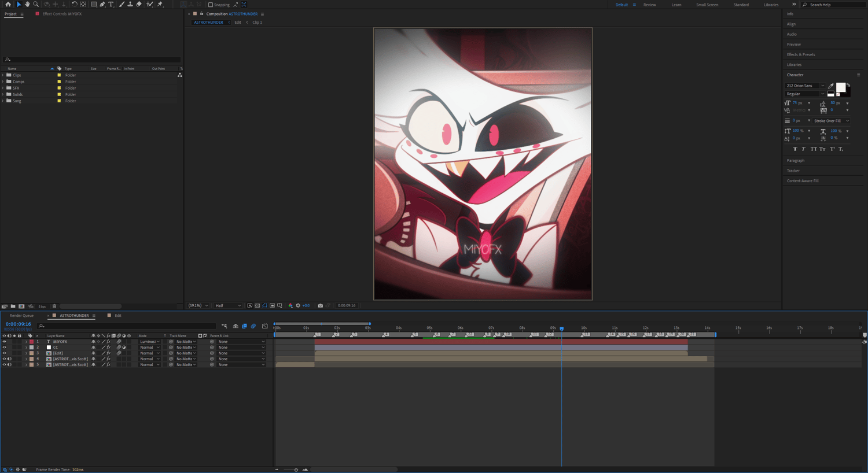Viewport: 868px width, 473px height.
Task: Click Show Channel color management icon
Action: click(x=290, y=305)
